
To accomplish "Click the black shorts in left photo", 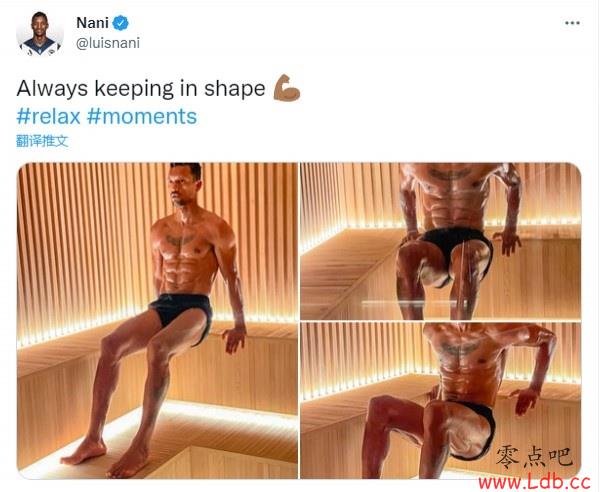I will coord(181,311).
